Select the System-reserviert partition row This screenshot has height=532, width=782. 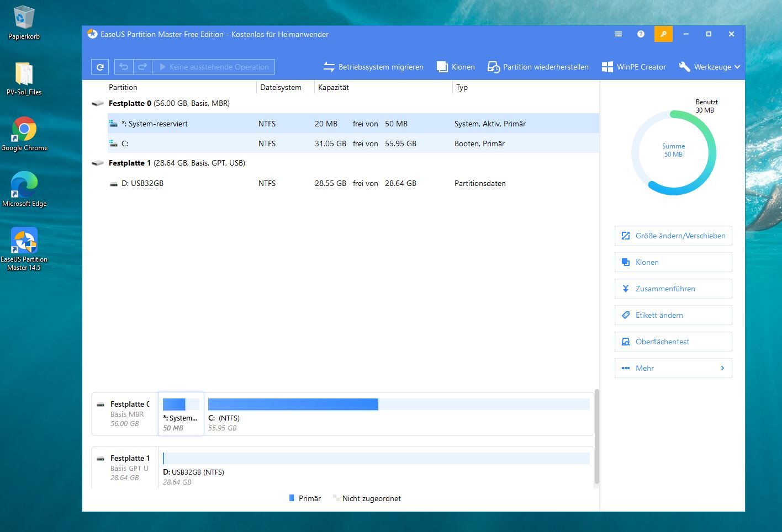[353, 124]
